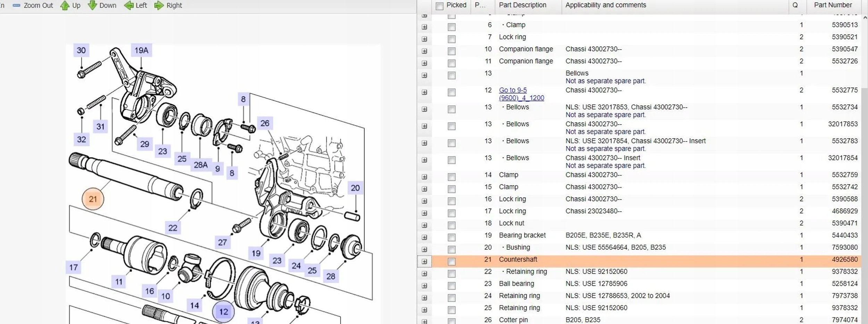Sort by the Part Description column header
The height and width of the screenshot is (324, 868).
522,5
